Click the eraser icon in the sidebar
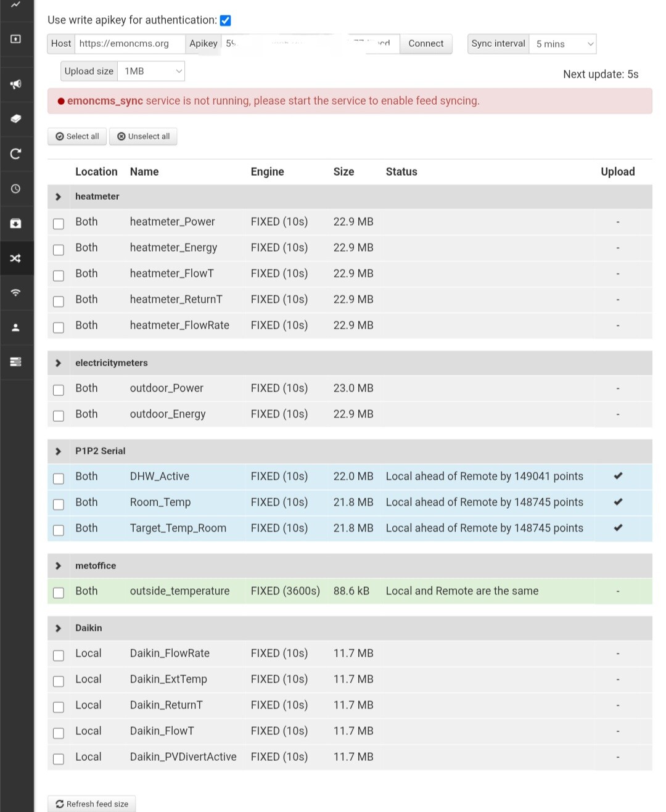This screenshot has width=666, height=812. tap(16, 118)
